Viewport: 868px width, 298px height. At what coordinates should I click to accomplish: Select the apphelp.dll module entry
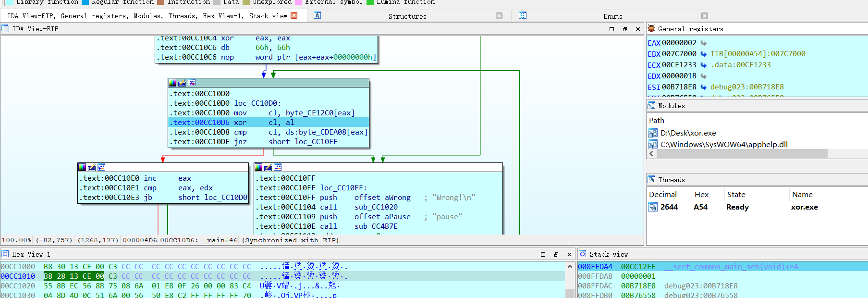(x=723, y=145)
